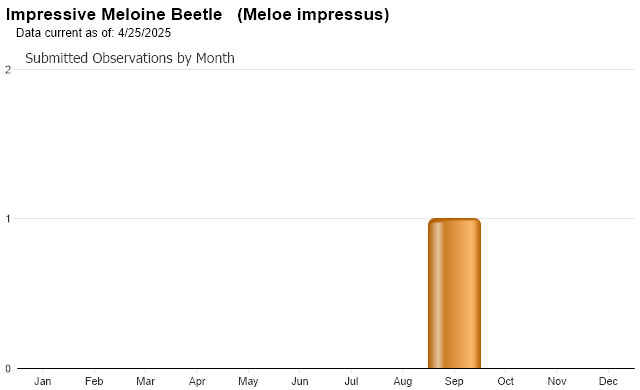Screen dimensions: 640x390
Task: Click the orange September observations bar
Action: point(454,293)
